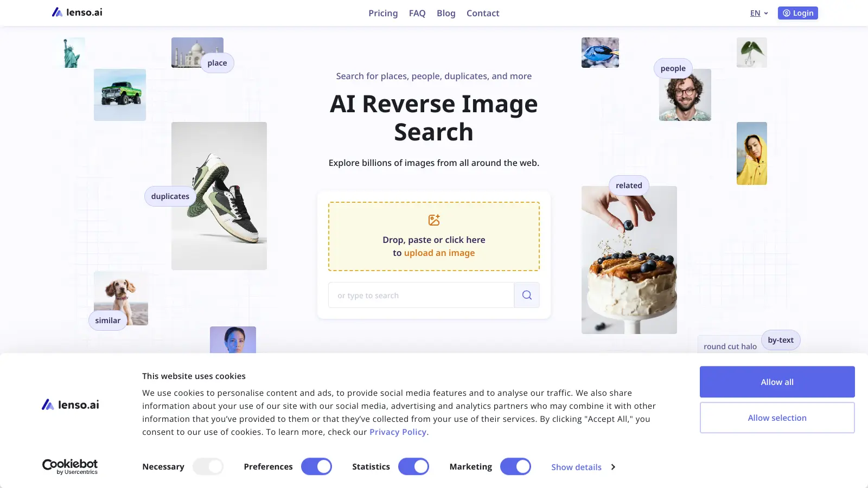Open the Contact page
The height and width of the screenshot is (488, 868).
pyautogui.click(x=482, y=13)
